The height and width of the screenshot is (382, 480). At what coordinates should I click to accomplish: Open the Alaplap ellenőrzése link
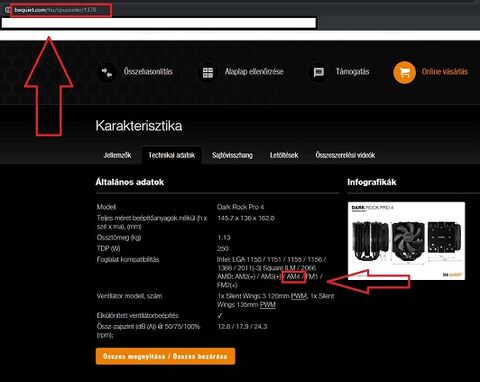coord(254,72)
